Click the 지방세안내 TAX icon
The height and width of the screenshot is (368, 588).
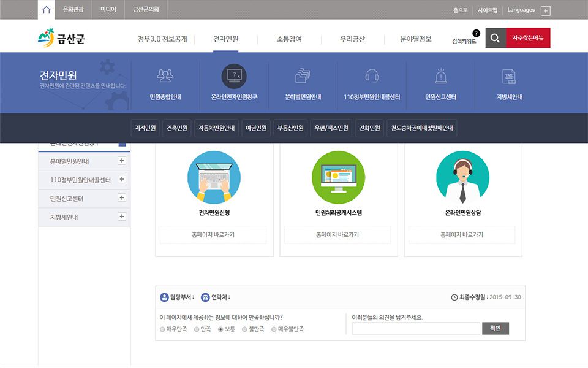tap(509, 76)
